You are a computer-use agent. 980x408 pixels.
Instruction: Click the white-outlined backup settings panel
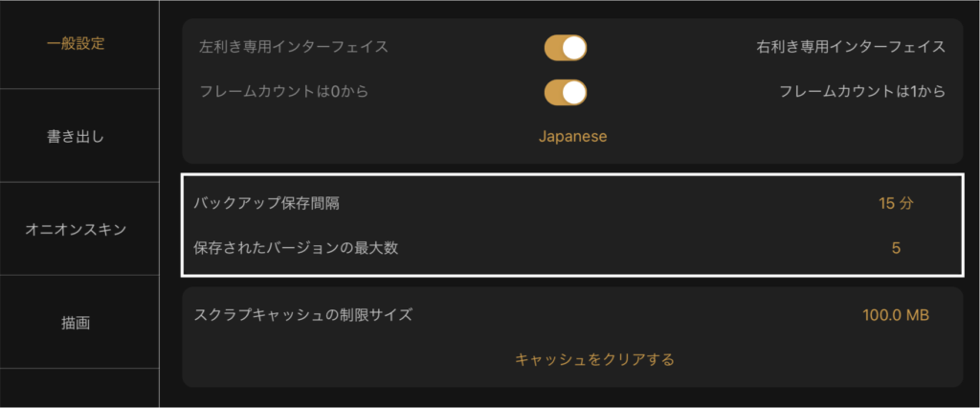pyautogui.click(x=572, y=225)
